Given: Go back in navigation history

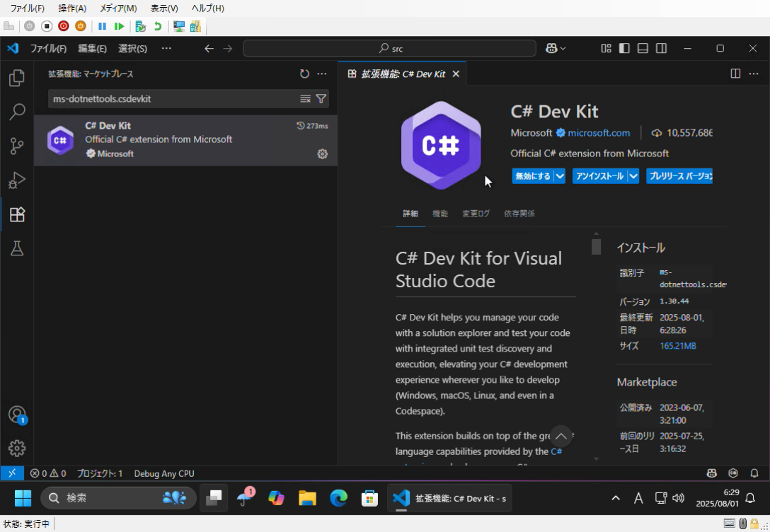Looking at the screenshot, I should (x=209, y=48).
